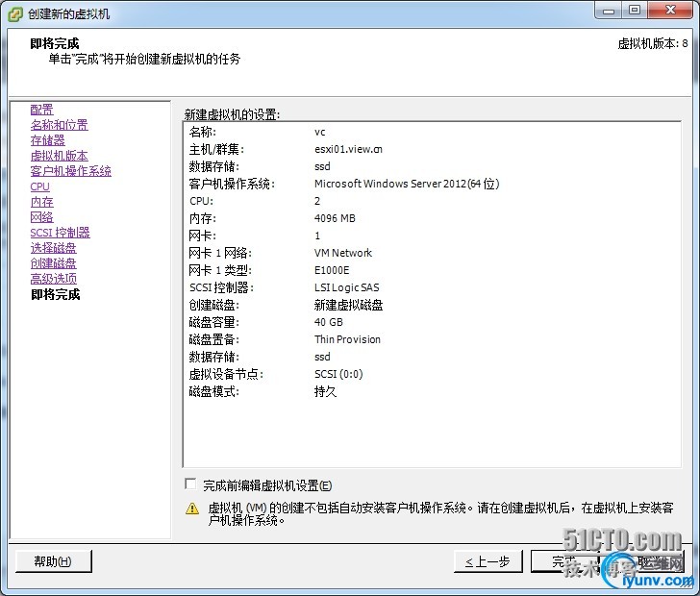Select the current 即将完成 step

pos(56,295)
